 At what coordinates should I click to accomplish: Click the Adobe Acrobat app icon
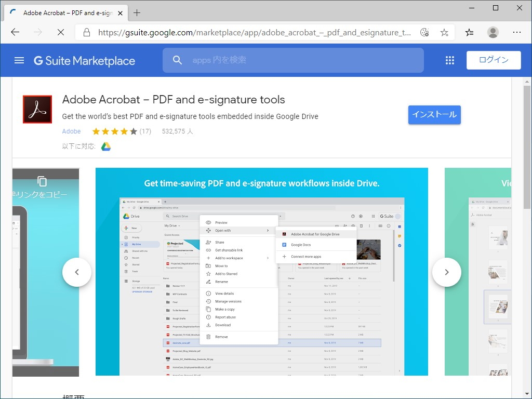tap(37, 109)
